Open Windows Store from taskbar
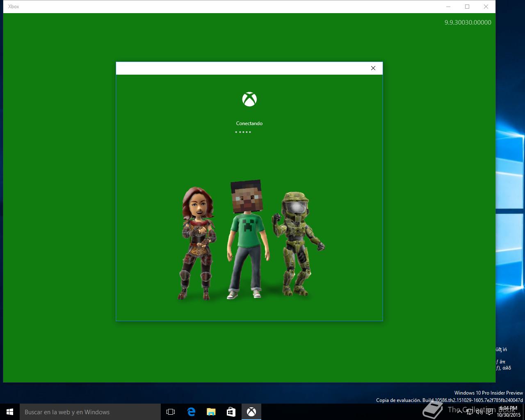Image resolution: width=525 pixels, height=420 pixels. [231, 412]
